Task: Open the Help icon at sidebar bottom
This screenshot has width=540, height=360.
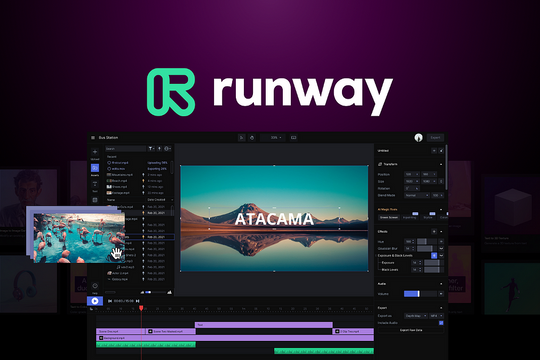Action: (x=95, y=286)
